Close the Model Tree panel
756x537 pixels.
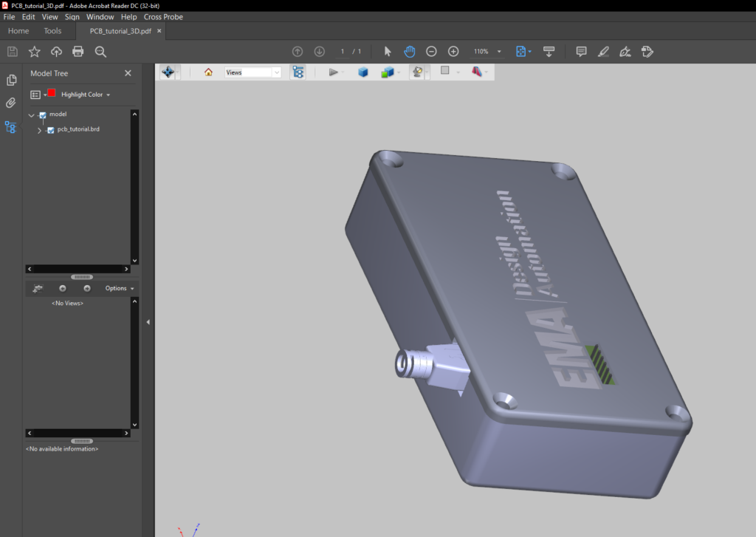128,73
